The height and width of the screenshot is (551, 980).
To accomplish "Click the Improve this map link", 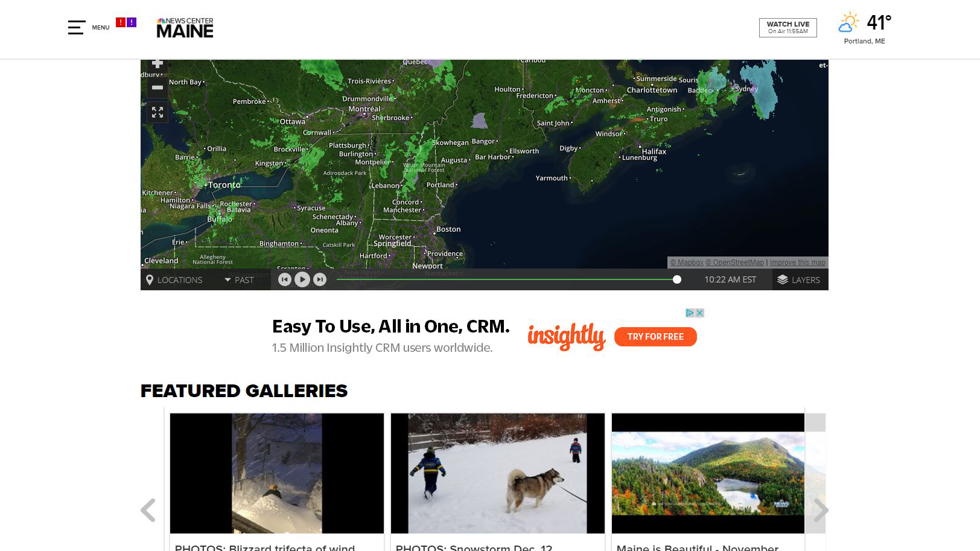I will [x=797, y=263].
